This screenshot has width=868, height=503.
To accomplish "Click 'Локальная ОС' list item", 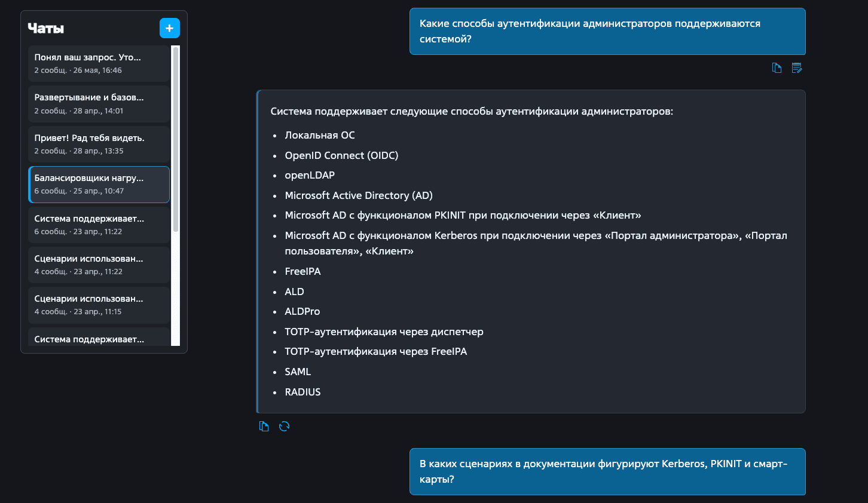I will (320, 135).
